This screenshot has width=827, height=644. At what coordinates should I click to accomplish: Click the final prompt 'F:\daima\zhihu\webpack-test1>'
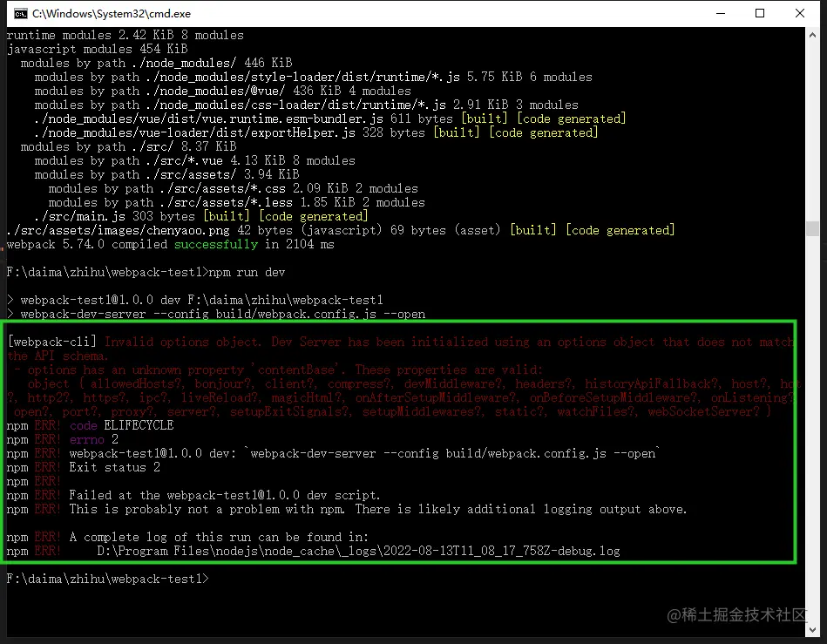point(107,580)
